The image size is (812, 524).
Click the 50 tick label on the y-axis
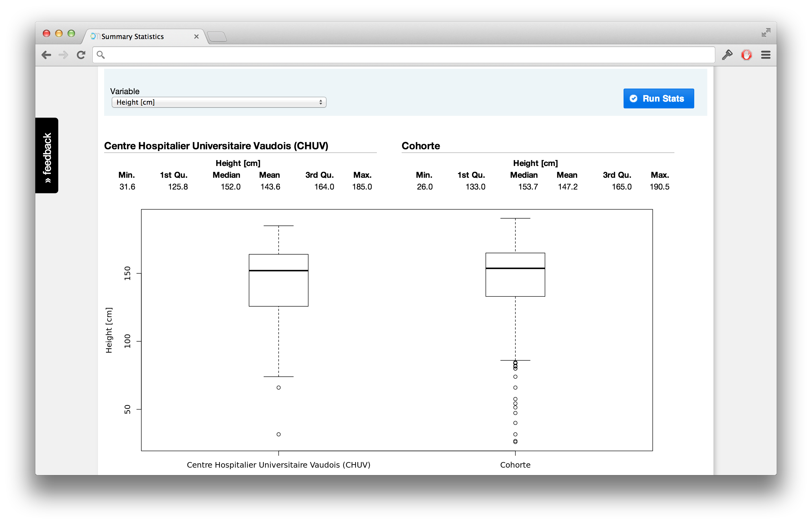[127, 409]
